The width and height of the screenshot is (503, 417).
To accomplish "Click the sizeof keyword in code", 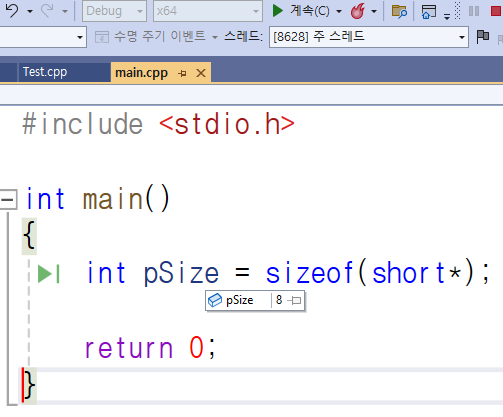I will pos(309,273).
